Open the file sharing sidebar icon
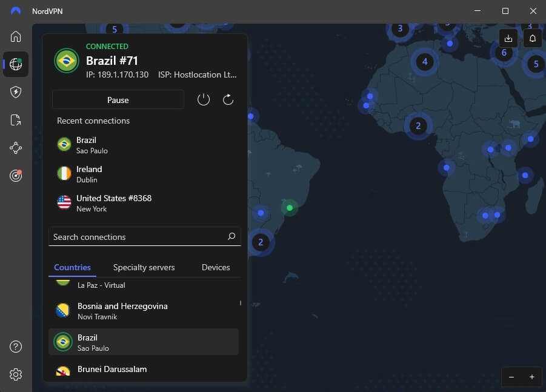The width and height of the screenshot is (546, 392). coord(16,119)
